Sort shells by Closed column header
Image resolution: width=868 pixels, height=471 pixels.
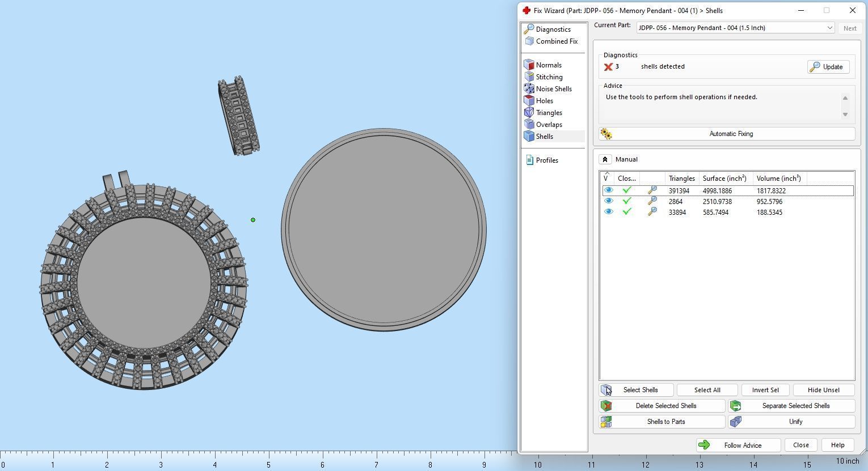coord(627,178)
